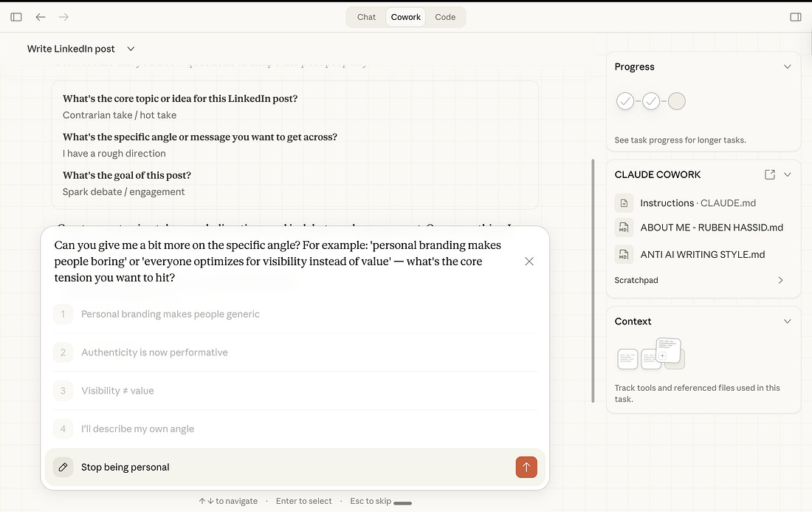Click the arrows to navigate hint

(x=228, y=501)
